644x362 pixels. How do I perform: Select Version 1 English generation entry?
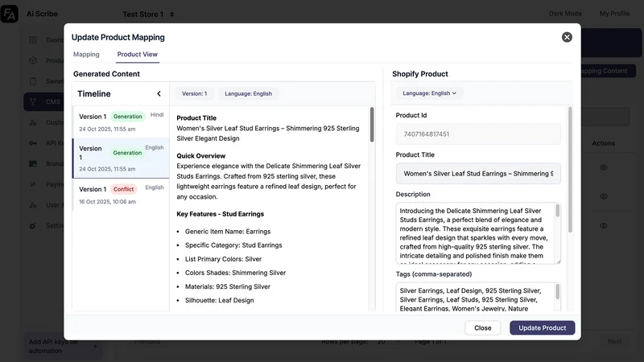pos(121,158)
